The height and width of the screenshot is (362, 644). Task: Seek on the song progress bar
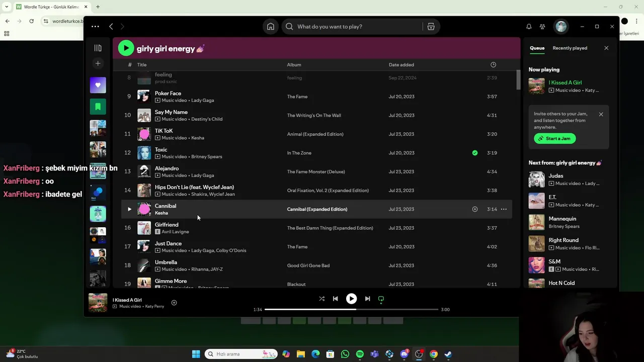pos(351,309)
